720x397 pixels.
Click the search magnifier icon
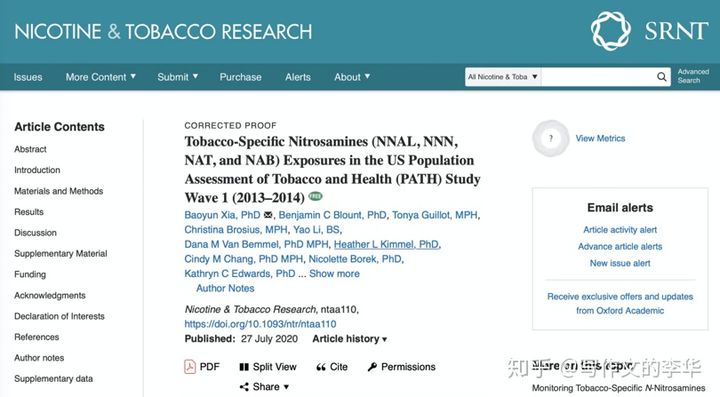[661, 77]
